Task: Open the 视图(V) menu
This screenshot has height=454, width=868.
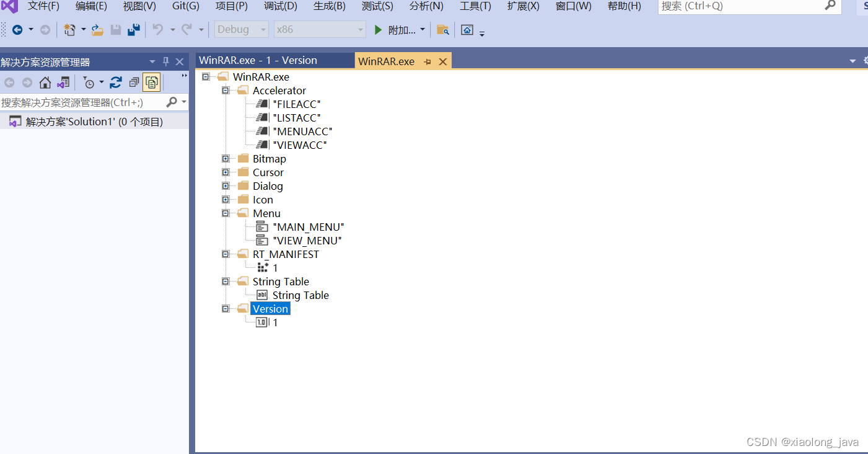Action: tap(139, 6)
